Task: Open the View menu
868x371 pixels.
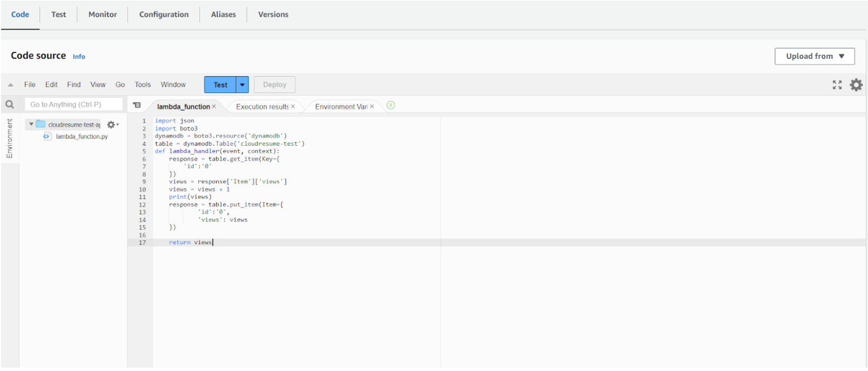Action: pyautogui.click(x=98, y=85)
